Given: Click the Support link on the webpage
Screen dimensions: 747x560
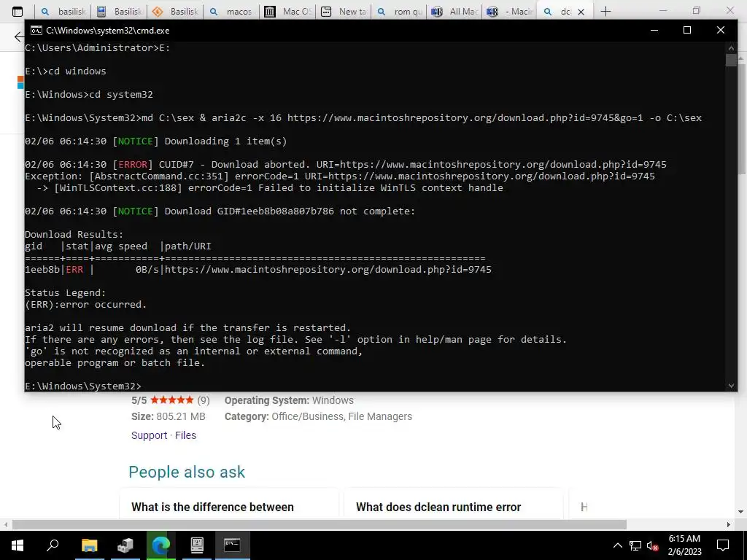Looking at the screenshot, I should tap(149, 435).
